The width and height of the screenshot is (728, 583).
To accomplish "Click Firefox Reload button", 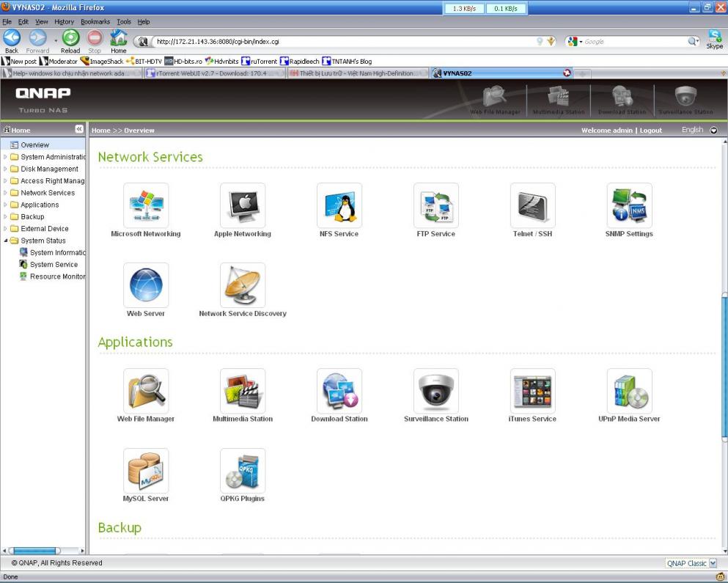I will coord(70,41).
